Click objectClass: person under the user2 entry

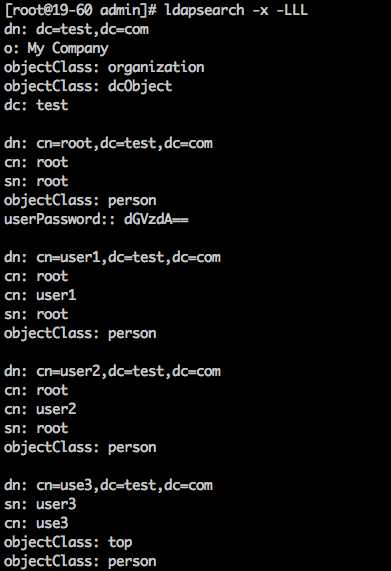tap(80, 448)
